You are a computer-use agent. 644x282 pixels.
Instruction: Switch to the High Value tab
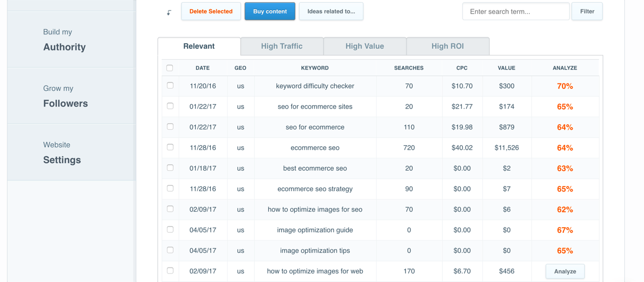coord(365,46)
